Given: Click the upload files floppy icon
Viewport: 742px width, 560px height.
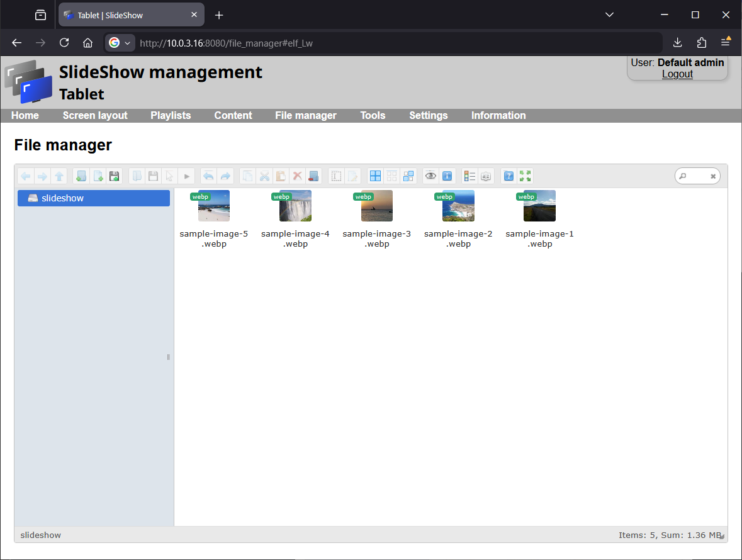Looking at the screenshot, I should click(114, 176).
